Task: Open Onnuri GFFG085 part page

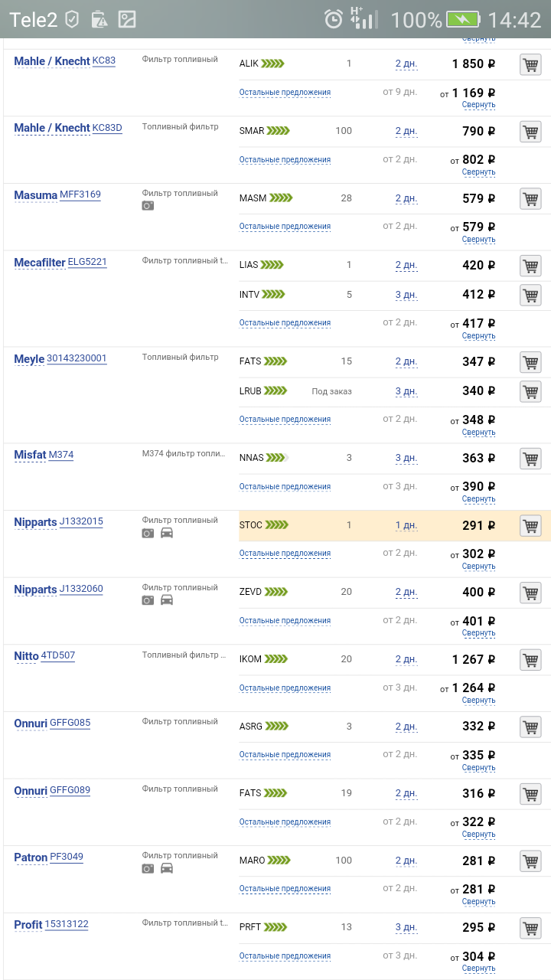Action: pos(70,723)
